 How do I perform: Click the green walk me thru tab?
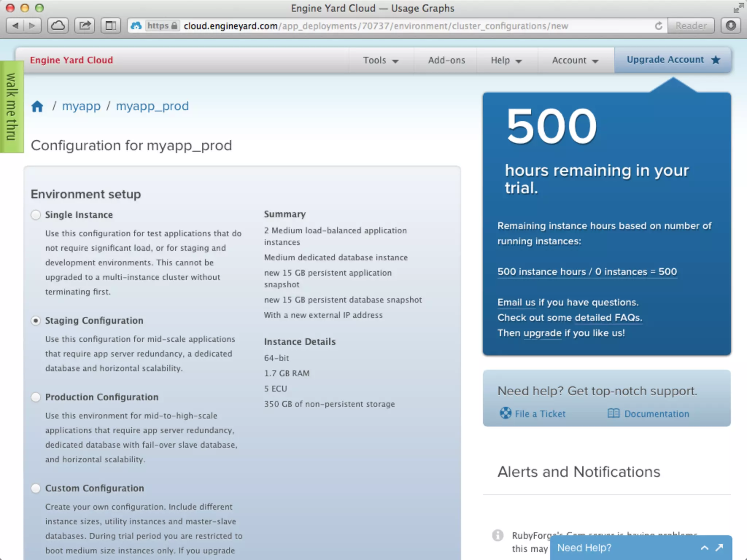(x=12, y=107)
